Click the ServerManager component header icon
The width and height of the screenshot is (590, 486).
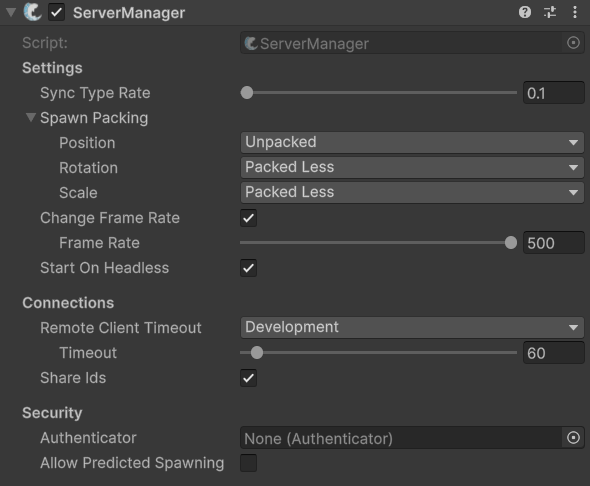33,12
